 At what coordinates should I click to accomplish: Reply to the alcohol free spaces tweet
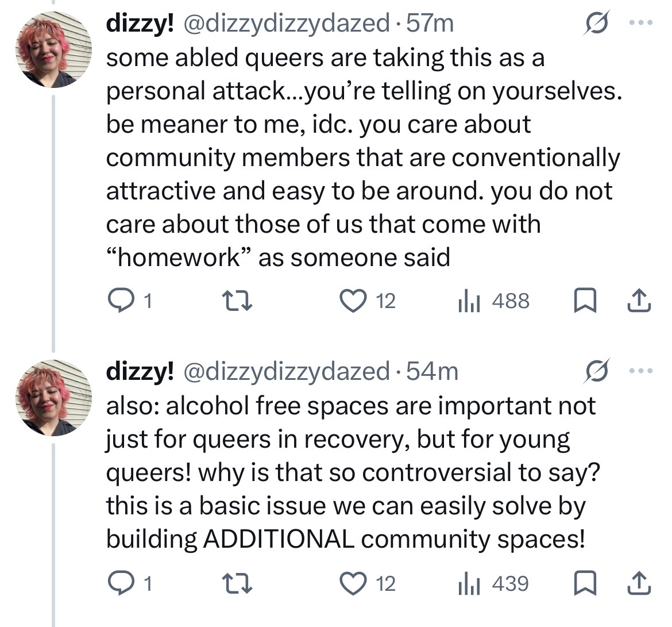tap(129, 584)
